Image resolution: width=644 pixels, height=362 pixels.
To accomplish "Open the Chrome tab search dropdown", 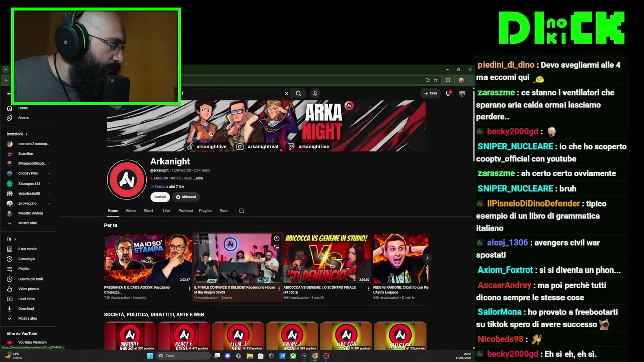I will point(5,69).
